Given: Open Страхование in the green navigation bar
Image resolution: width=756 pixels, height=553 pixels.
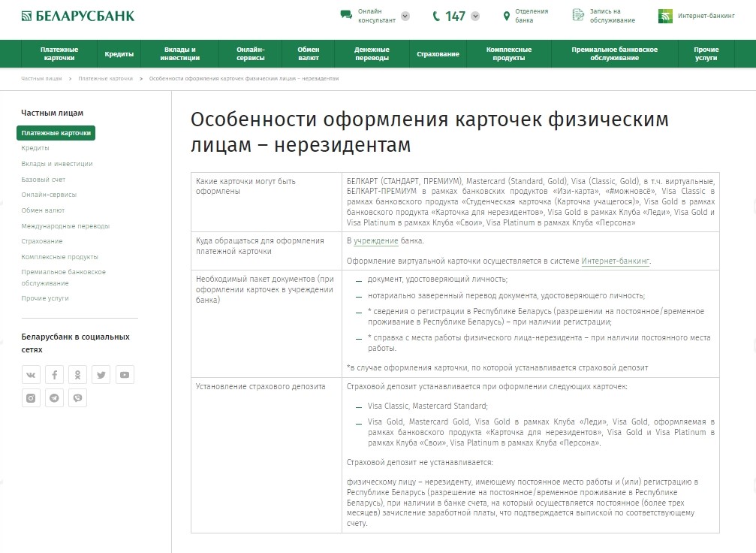Looking at the screenshot, I should [438, 53].
